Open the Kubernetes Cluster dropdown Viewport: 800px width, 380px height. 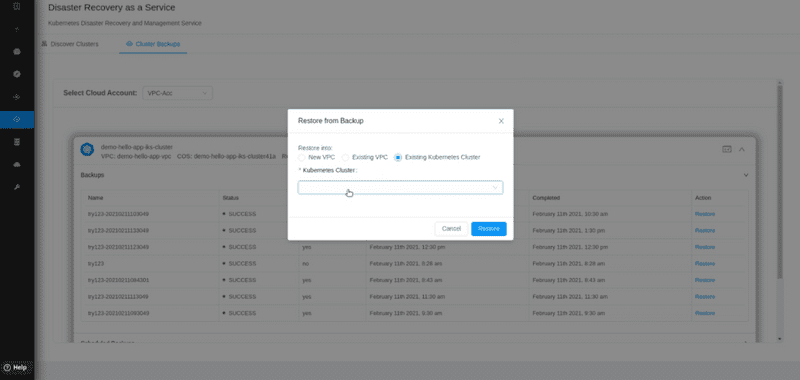click(x=401, y=188)
